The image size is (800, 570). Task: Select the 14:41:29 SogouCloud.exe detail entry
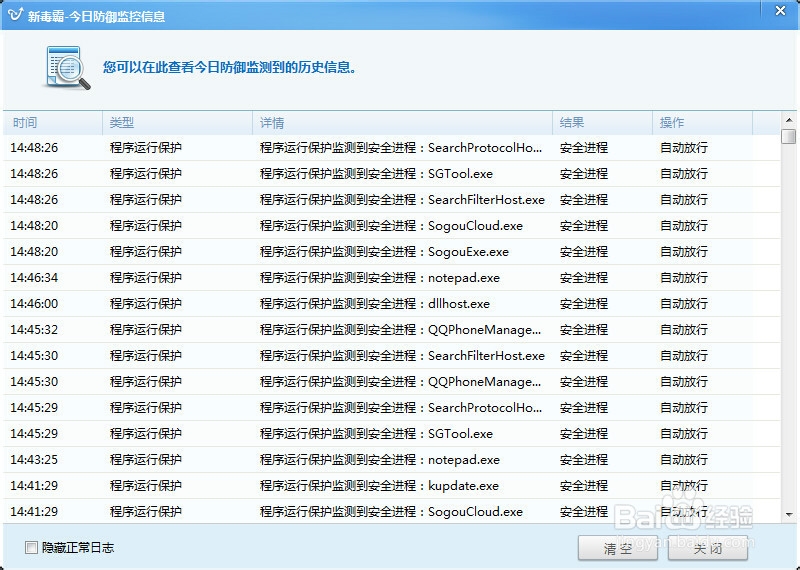[x=391, y=512]
